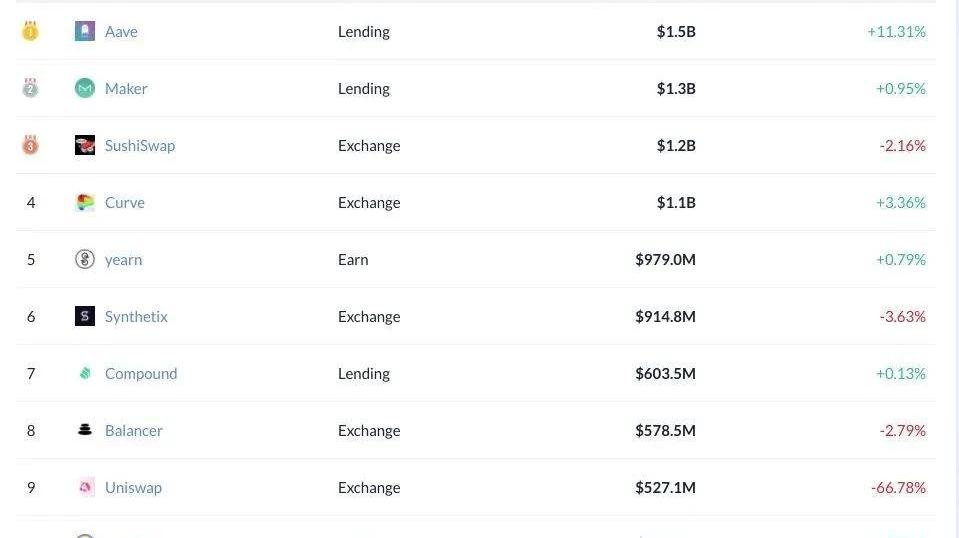Image resolution: width=959 pixels, height=538 pixels.
Task: Click the bronze third-place medal icon
Action: tap(30, 145)
